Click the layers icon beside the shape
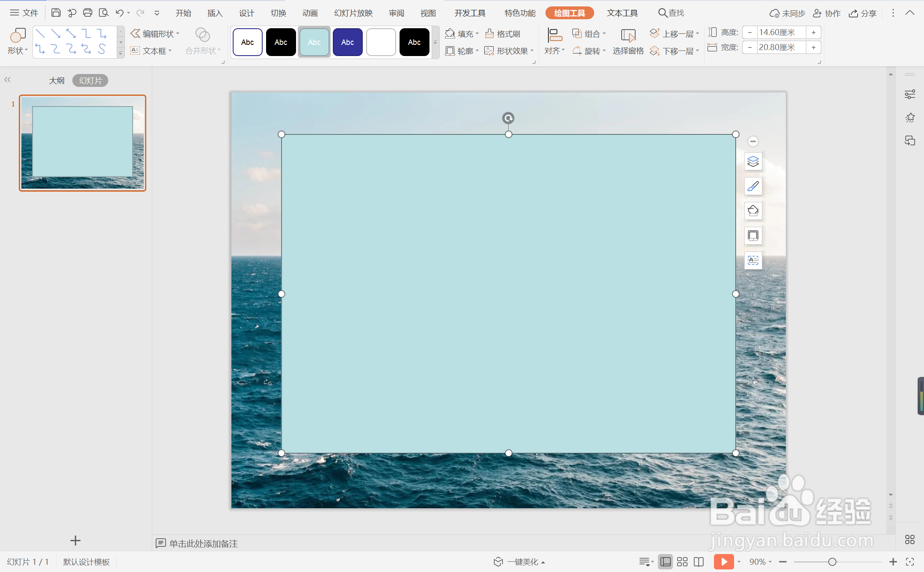 coord(753,162)
